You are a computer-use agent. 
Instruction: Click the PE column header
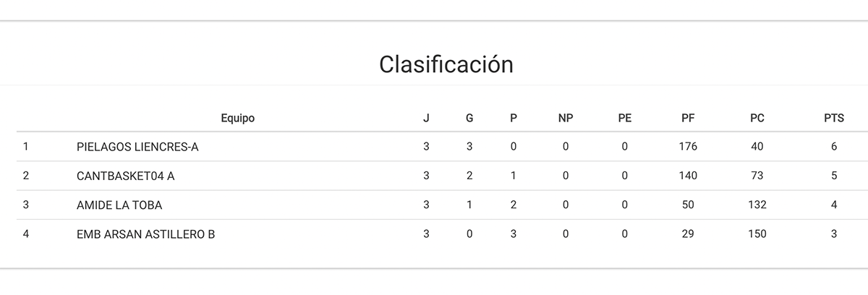coord(624,119)
